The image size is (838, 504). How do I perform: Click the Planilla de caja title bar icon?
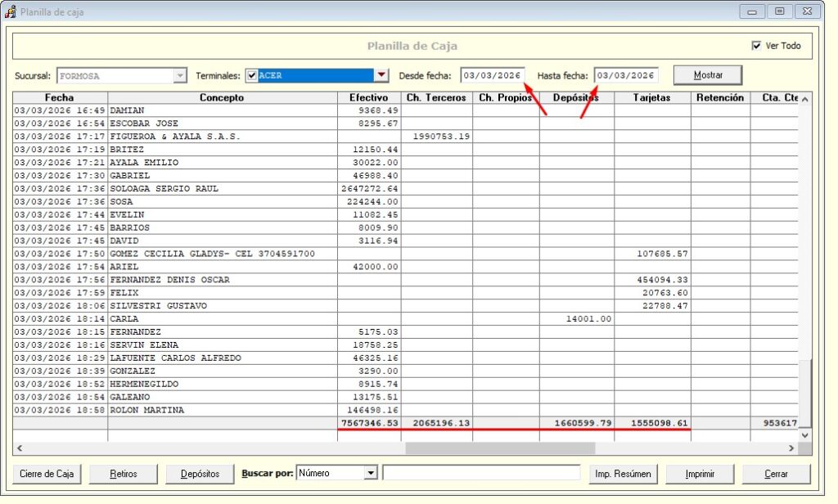10,11
